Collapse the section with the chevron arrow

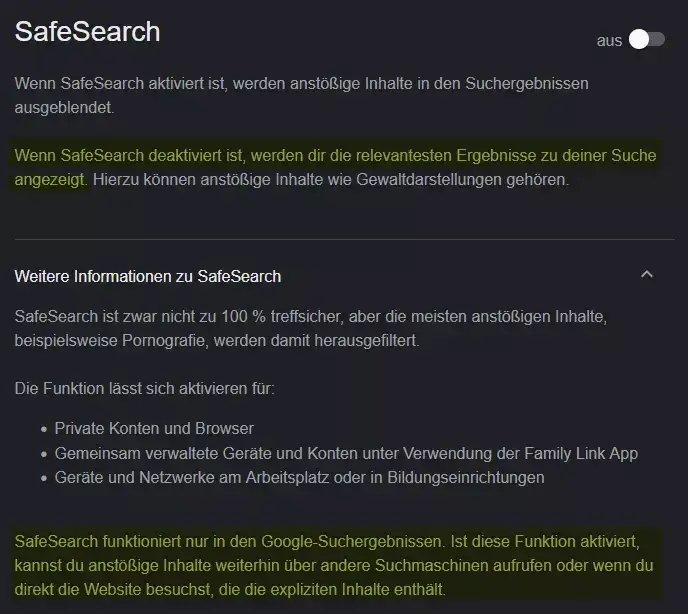[647, 275]
